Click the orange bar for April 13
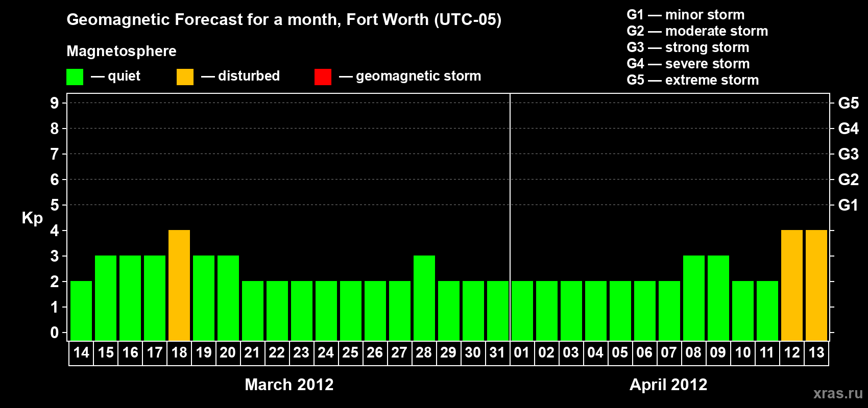 click(x=816, y=285)
